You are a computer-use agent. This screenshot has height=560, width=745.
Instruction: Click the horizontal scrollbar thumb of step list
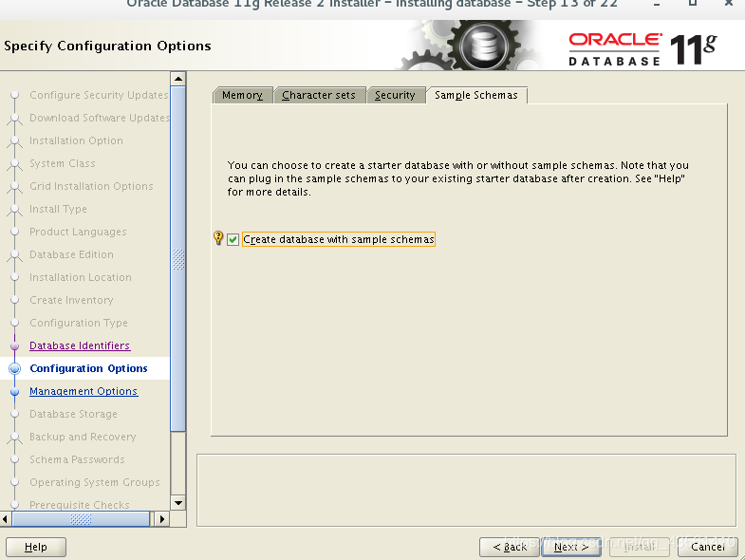tap(81, 519)
